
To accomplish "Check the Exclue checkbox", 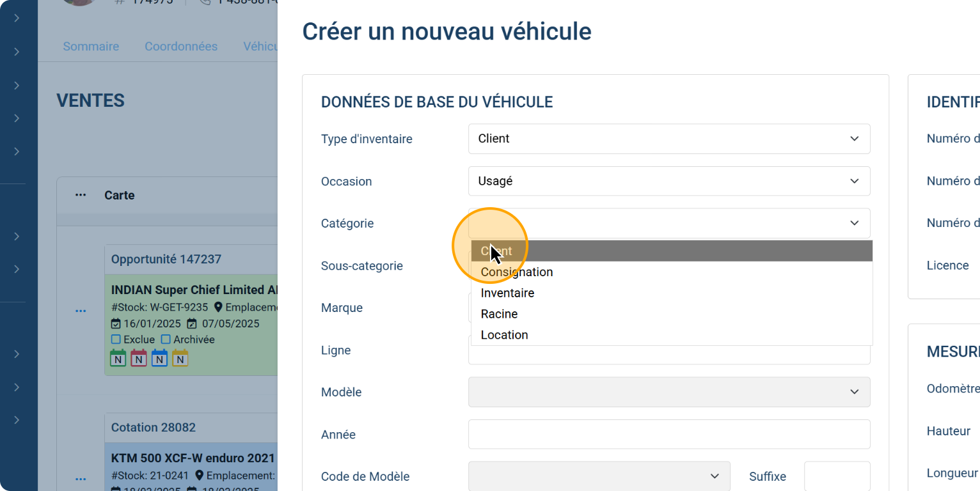I will click(116, 339).
